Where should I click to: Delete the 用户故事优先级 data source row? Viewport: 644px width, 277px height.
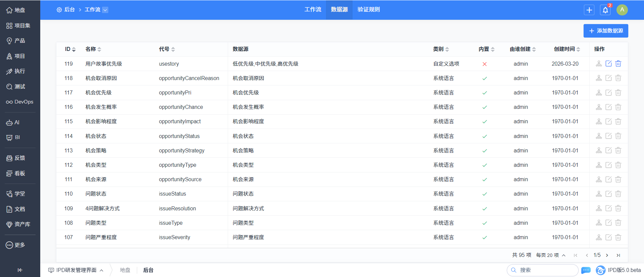[x=618, y=64]
